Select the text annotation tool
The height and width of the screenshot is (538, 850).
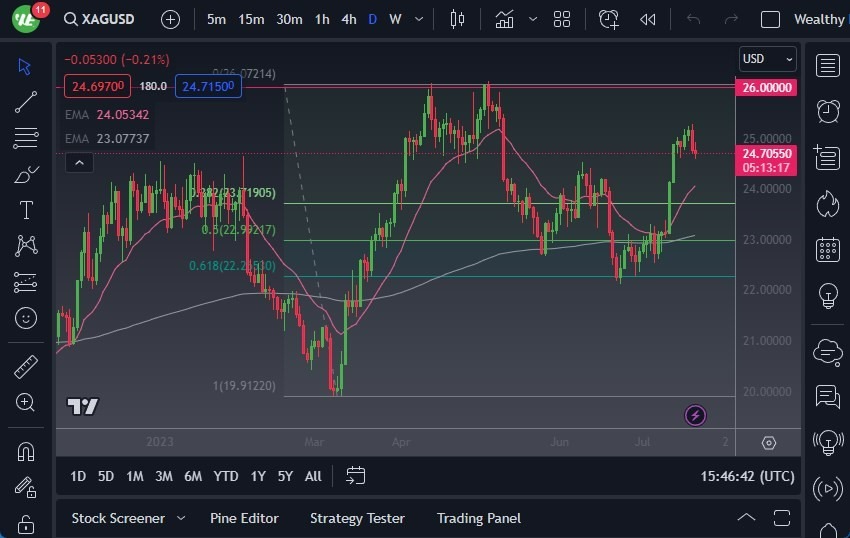coord(26,210)
